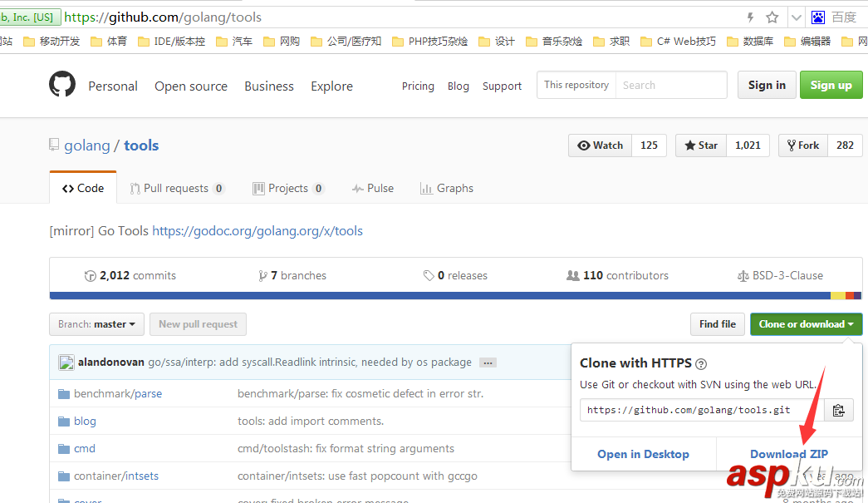Click the lightning bolt icon in address bar
This screenshot has width=868, height=503.
click(x=751, y=17)
